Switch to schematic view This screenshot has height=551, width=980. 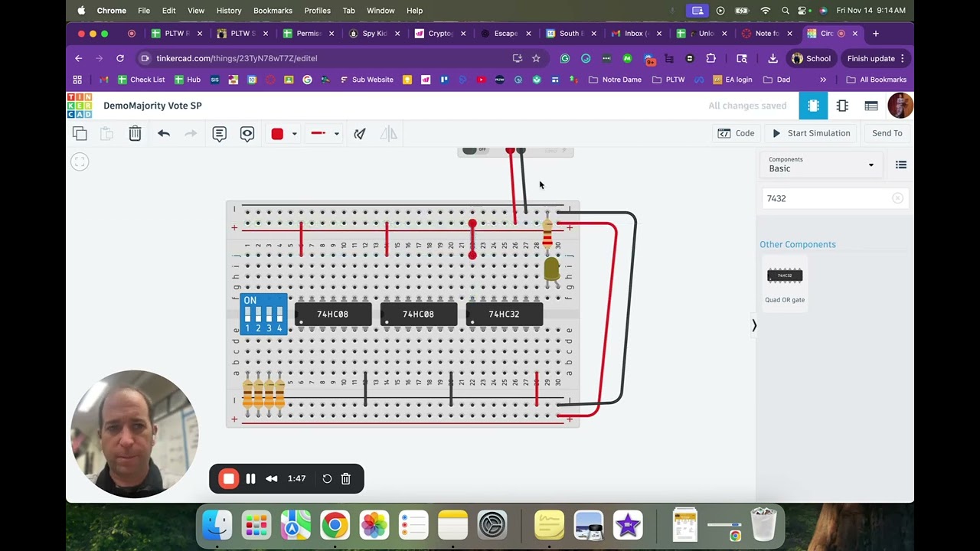point(842,106)
